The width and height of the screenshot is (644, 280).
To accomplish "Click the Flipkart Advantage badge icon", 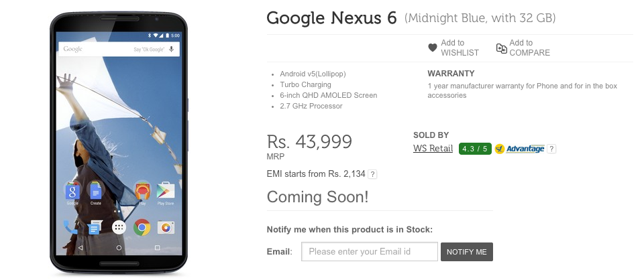I will coord(499,149).
